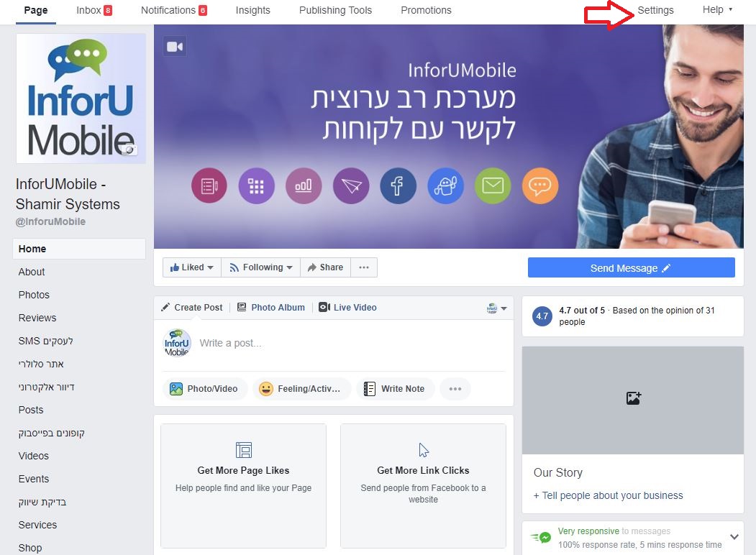Image resolution: width=756 pixels, height=555 pixels.
Task: Expand the Very responsive messages chevron
Action: tap(734, 537)
